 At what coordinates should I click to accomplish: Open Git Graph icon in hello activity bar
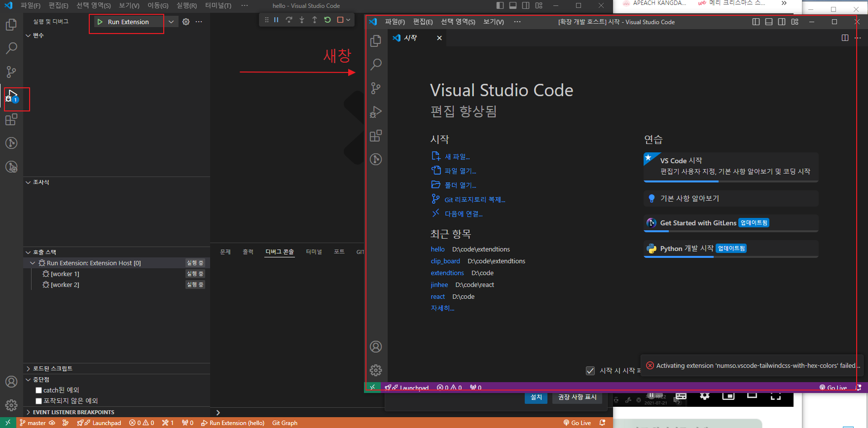pyautogui.click(x=11, y=143)
